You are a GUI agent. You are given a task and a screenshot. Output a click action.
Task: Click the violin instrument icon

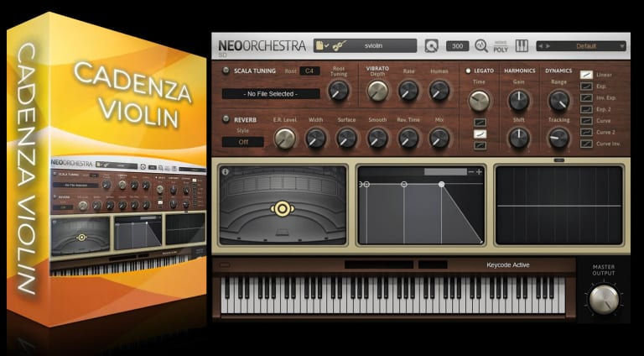(x=339, y=45)
